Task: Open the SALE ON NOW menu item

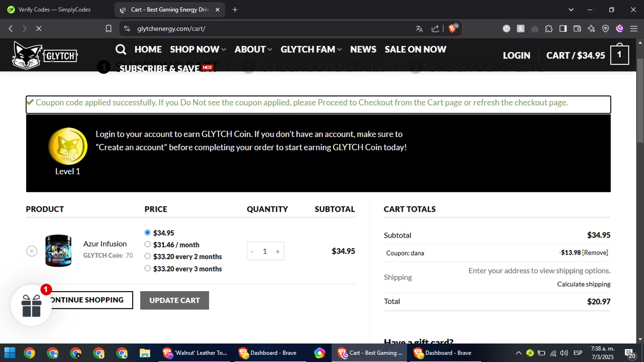Action: coord(416,49)
